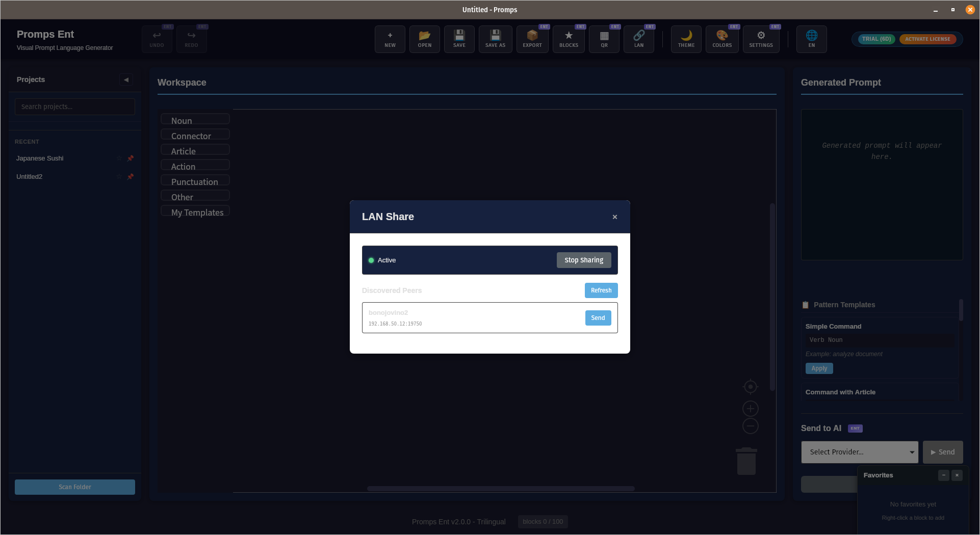Click the workspace vertical scrollbar

point(772,297)
